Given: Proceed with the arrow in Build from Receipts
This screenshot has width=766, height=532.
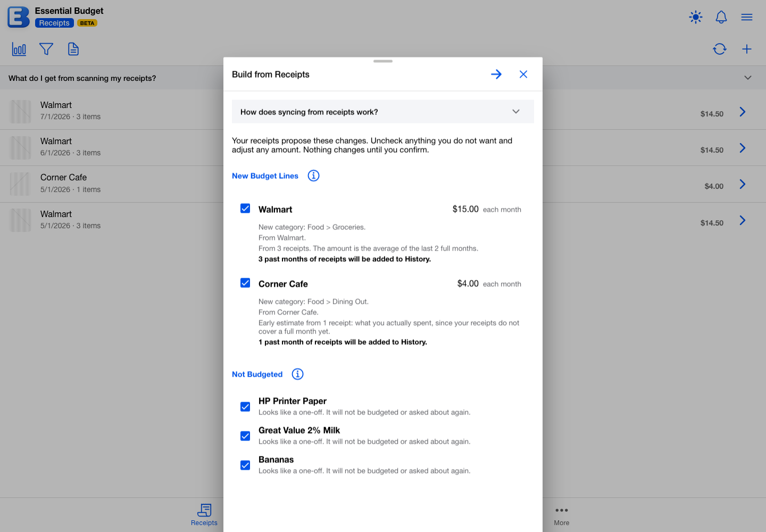Looking at the screenshot, I should [x=496, y=74].
